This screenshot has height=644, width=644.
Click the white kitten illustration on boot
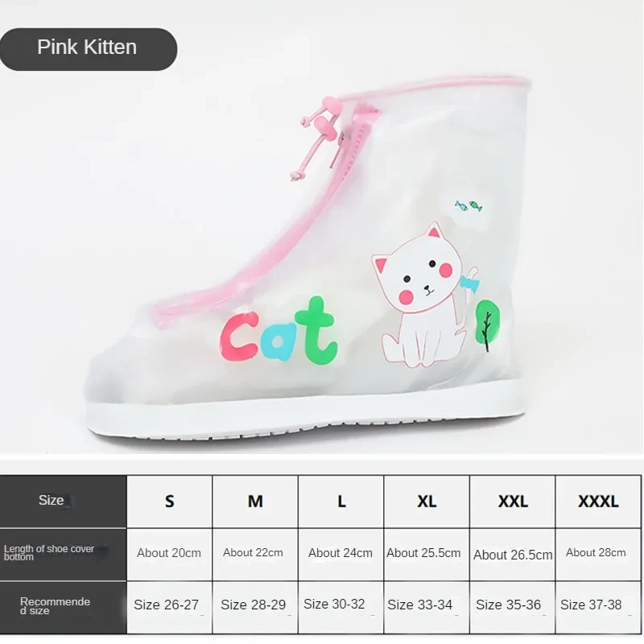tap(423, 295)
